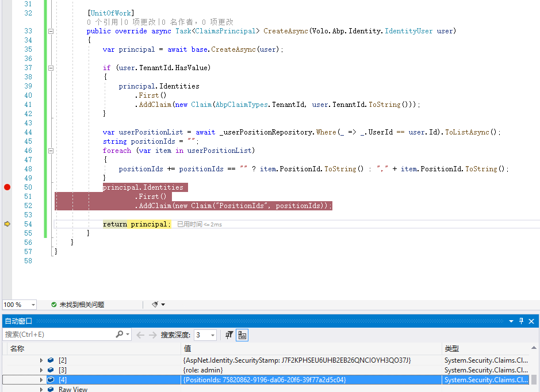Expand the [3] role admin row
The width and height of the screenshot is (540, 392).
click(x=41, y=370)
